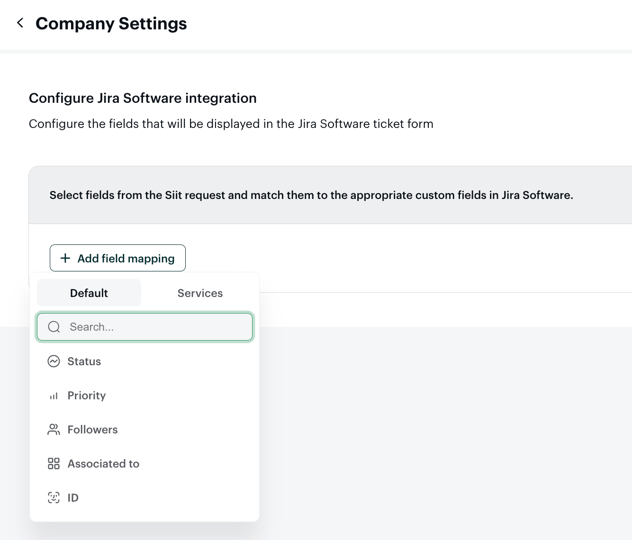Viewport: 632px width, 540px height.
Task: Click the Select fields instruction banner
Action: point(311,195)
